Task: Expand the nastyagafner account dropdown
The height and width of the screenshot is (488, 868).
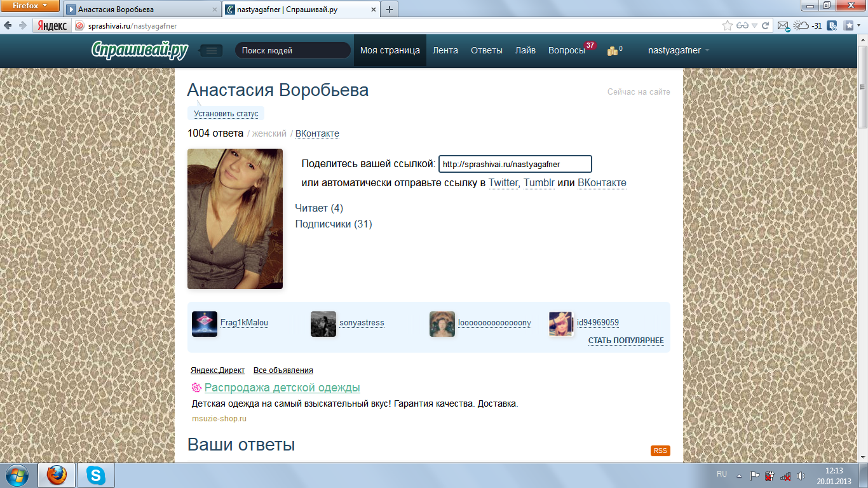Action: pos(679,51)
